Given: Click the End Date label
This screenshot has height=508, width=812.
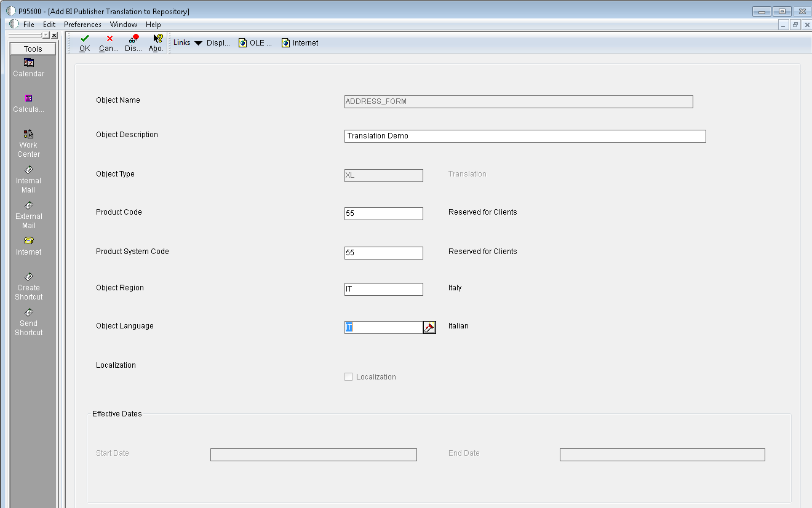Looking at the screenshot, I should (464, 453).
